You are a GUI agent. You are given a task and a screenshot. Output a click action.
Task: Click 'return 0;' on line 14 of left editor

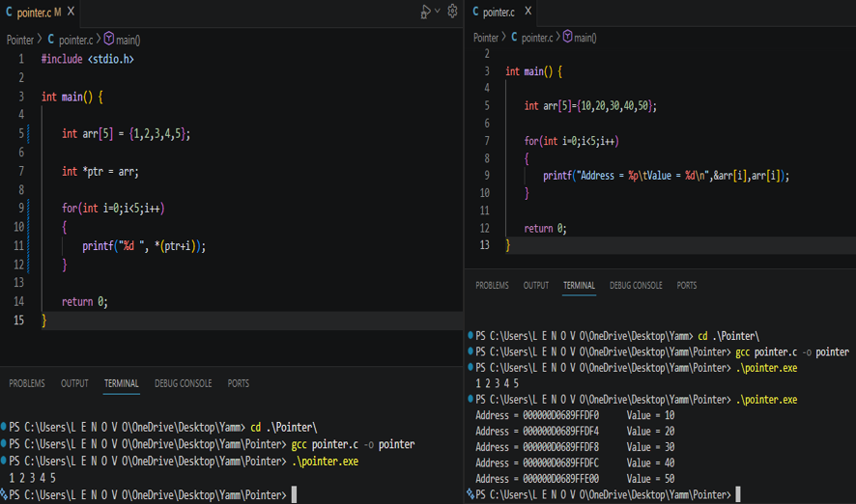pos(85,301)
